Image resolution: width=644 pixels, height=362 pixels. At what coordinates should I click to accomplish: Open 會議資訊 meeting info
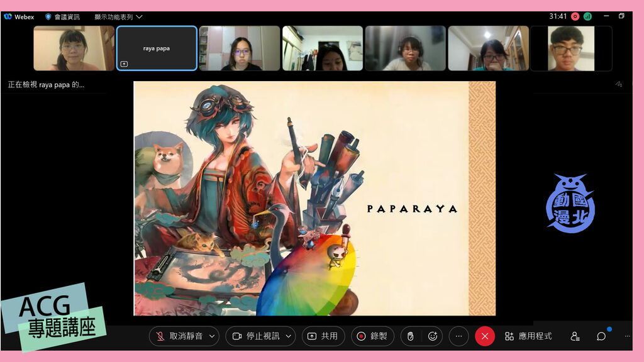[62, 17]
